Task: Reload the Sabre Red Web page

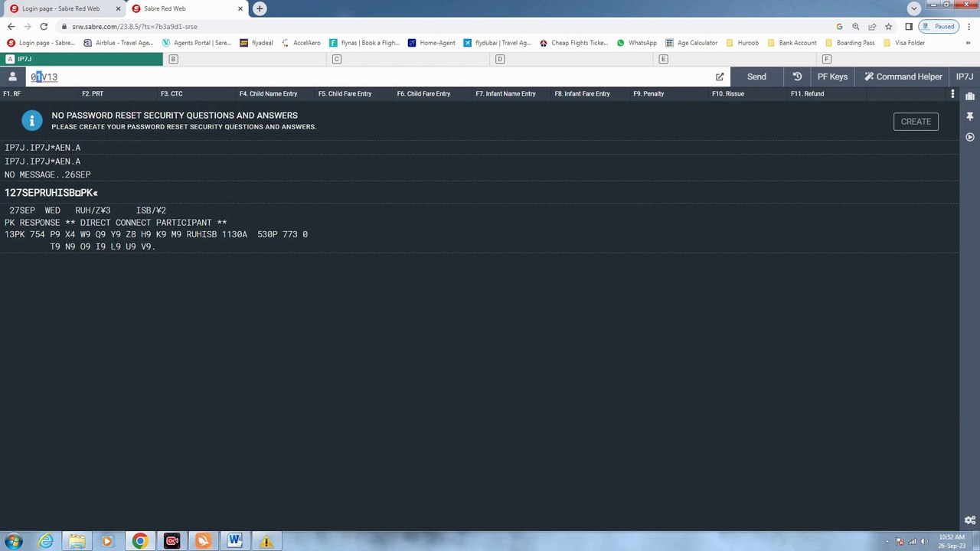Action: pos(44,27)
